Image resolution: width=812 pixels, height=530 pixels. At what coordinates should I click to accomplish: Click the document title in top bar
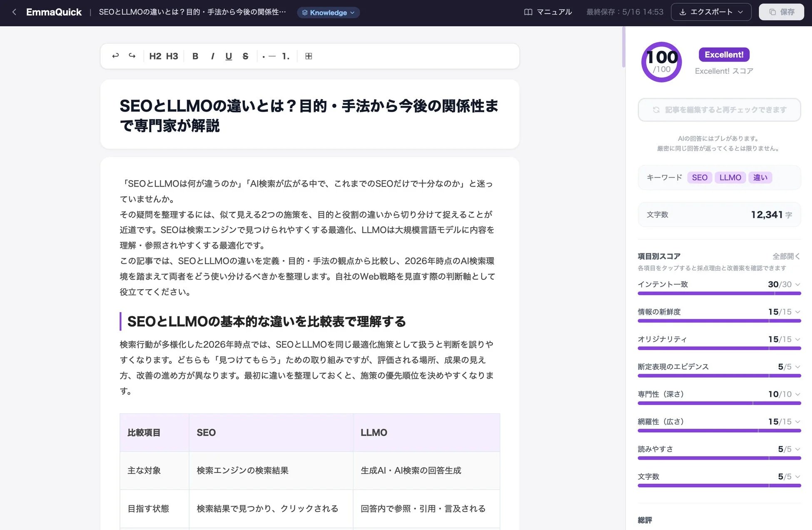coord(192,12)
